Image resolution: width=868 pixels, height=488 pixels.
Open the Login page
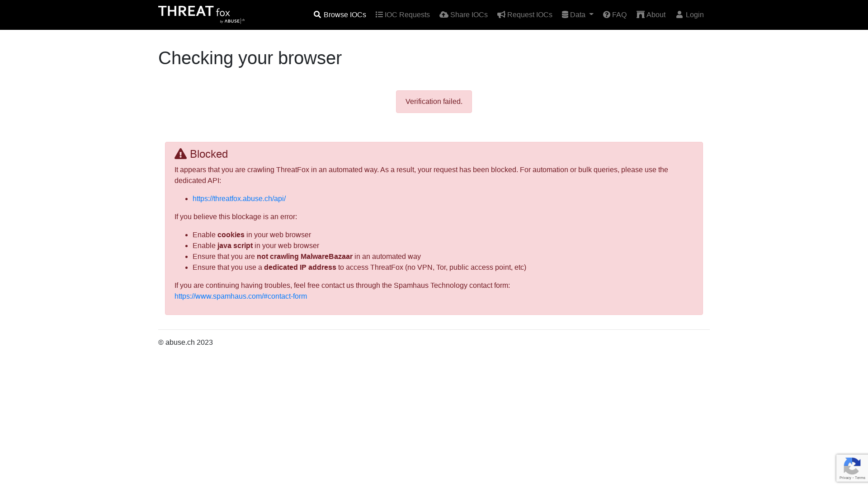pyautogui.click(x=690, y=15)
